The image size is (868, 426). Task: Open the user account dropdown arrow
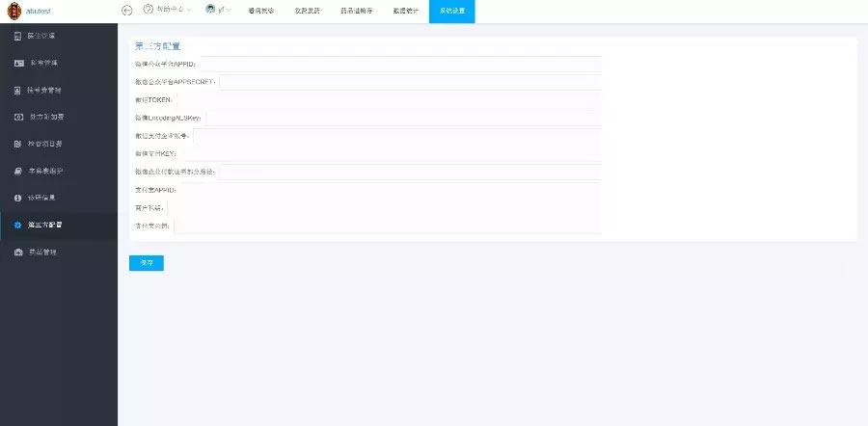click(x=226, y=10)
